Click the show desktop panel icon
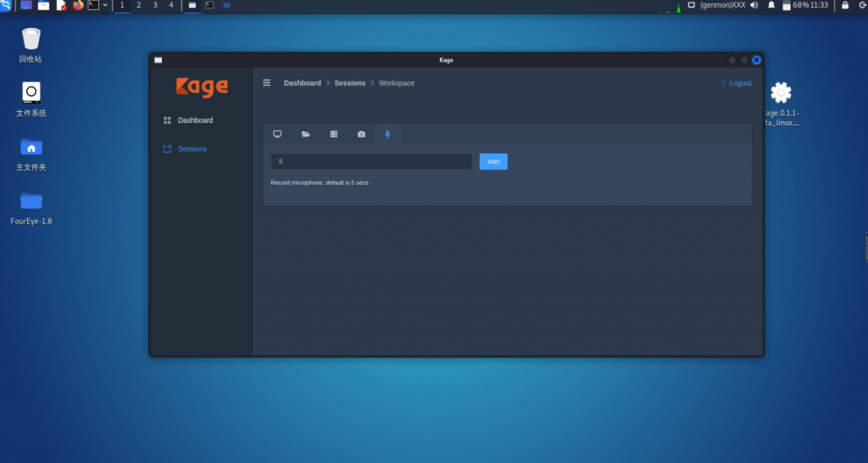Screen dimensions: 868x463 26,6
